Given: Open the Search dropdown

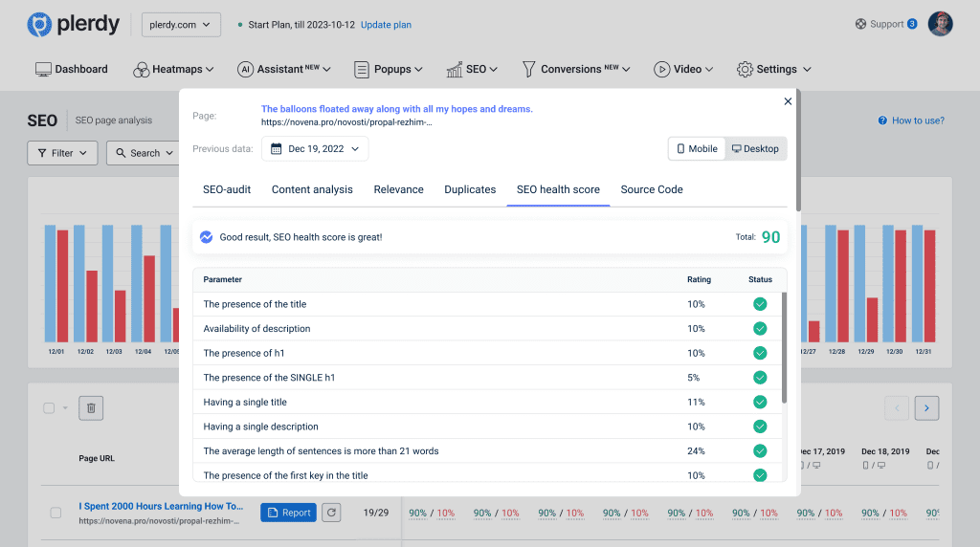Looking at the screenshot, I should coord(144,153).
